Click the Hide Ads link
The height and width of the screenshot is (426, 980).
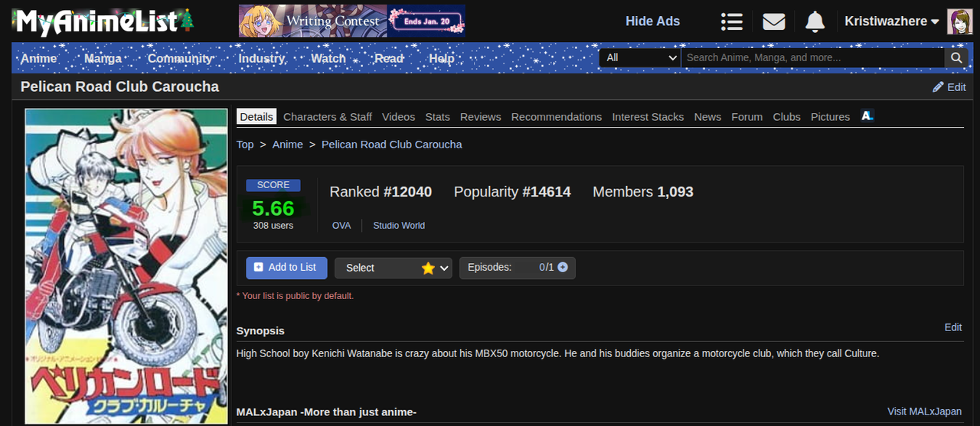click(x=652, y=21)
